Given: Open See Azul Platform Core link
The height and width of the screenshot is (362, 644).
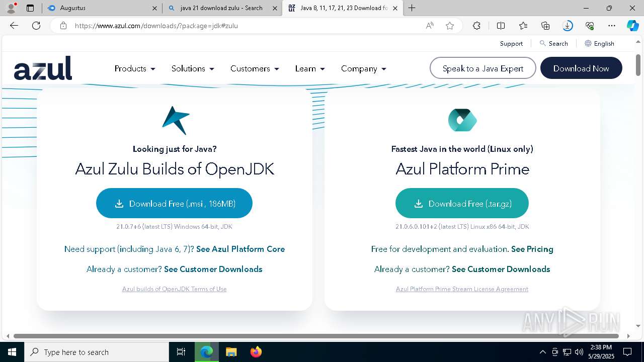Looking at the screenshot, I should pos(240,249).
